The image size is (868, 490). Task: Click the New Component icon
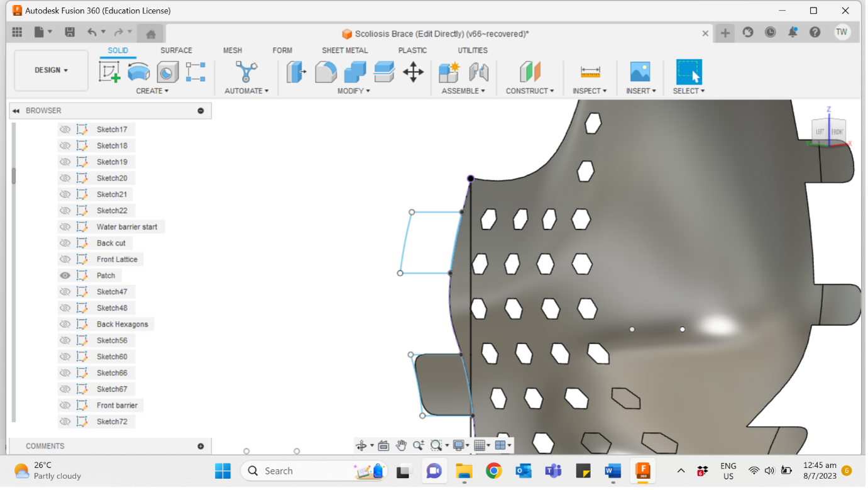(449, 72)
